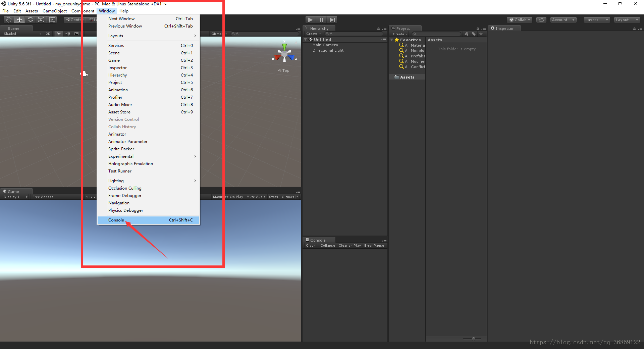The image size is (644, 349).
Task: Select the Hand tool in toolbar
Action: [9, 20]
